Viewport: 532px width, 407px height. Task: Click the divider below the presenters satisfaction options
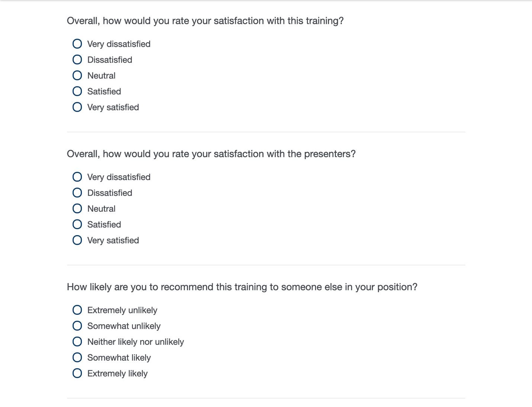coord(266,265)
